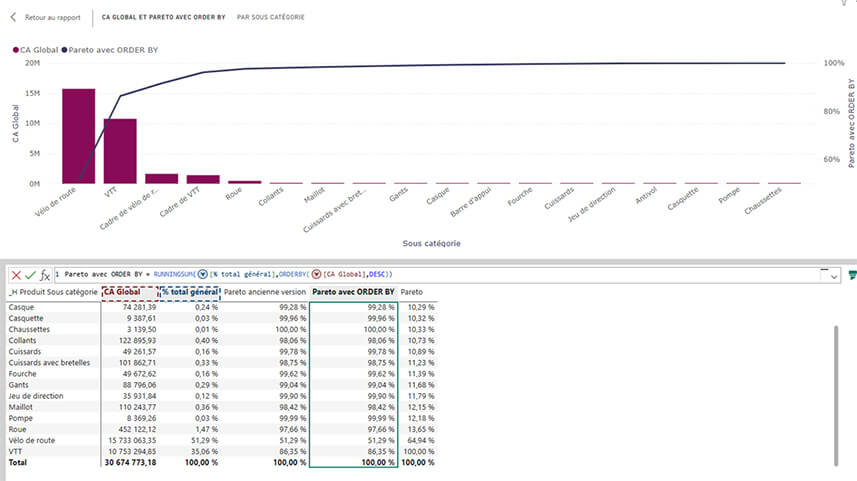Expand the formula bar dropdown arrow

pos(833,274)
